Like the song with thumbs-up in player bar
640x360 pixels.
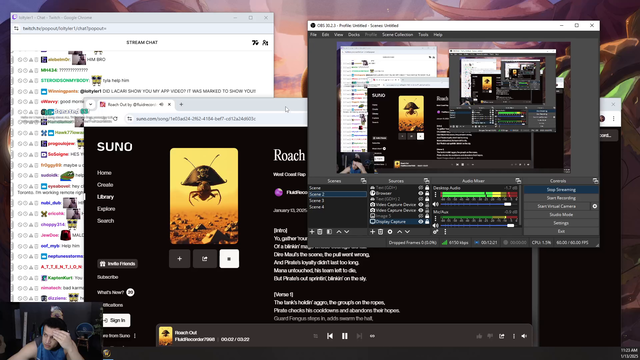[x=479, y=336]
